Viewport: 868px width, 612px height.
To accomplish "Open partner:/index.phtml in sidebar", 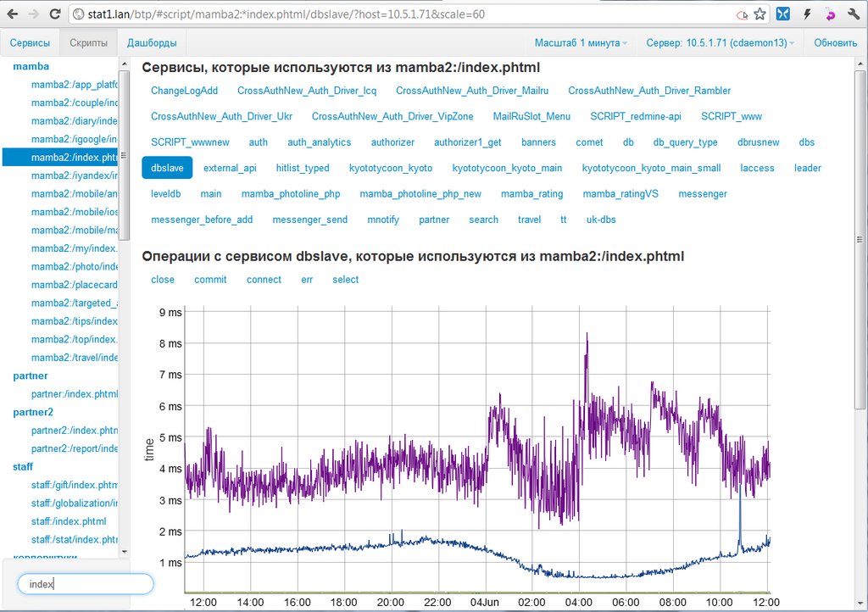I will point(75,394).
